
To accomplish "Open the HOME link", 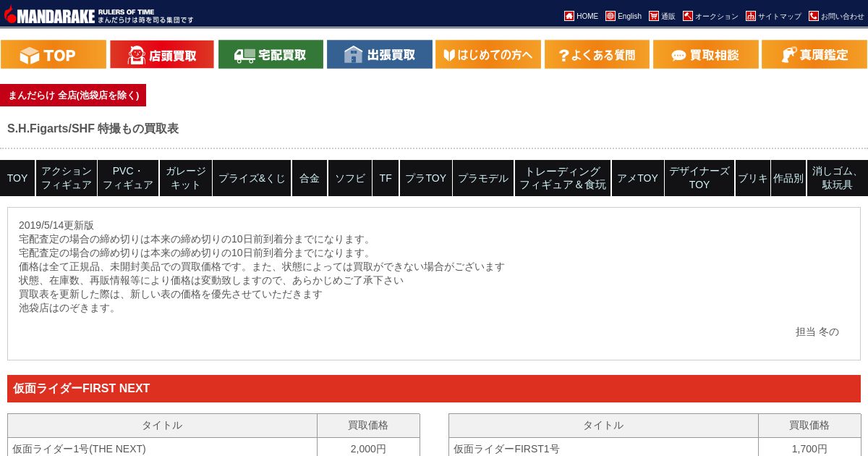I will pyautogui.click(x=587, y=16).
